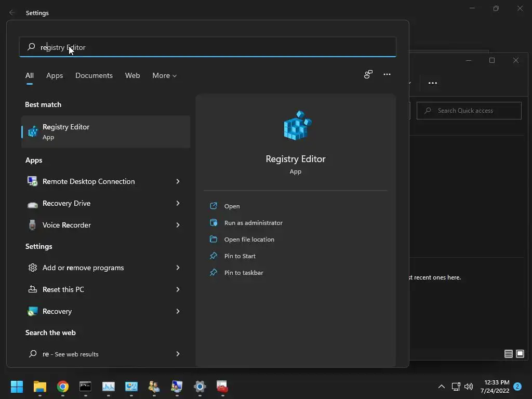Viewport: 532px width, 399px height.
Task: Expand Recovery settings chevron
Action: 178,311
